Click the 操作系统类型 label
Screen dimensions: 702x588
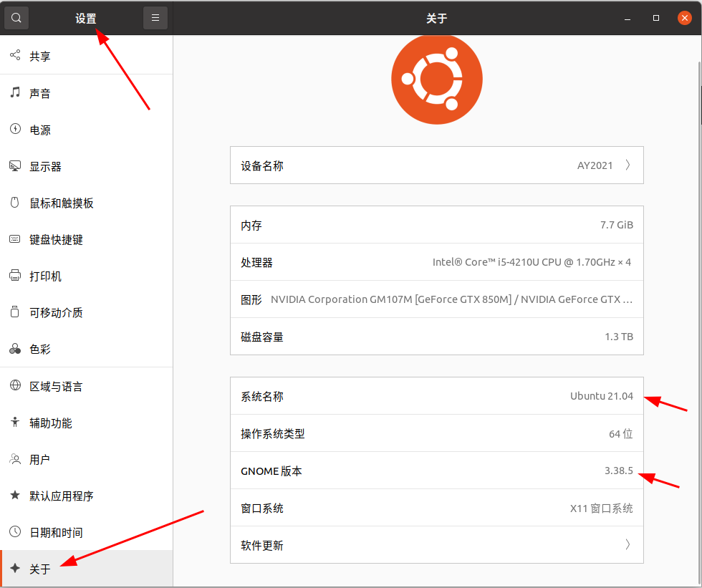(x=273, y=433)
